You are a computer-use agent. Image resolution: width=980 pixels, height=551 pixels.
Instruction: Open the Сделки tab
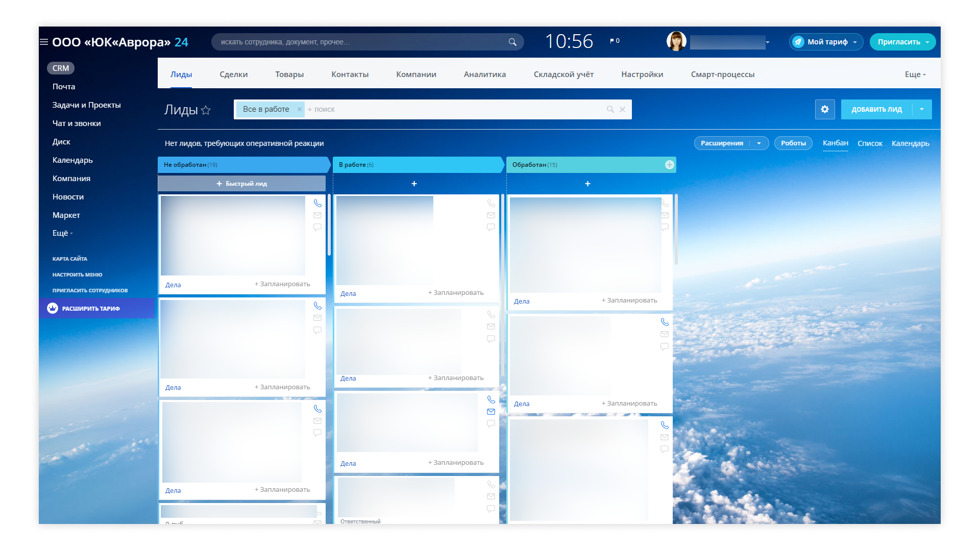pos(233,74)
